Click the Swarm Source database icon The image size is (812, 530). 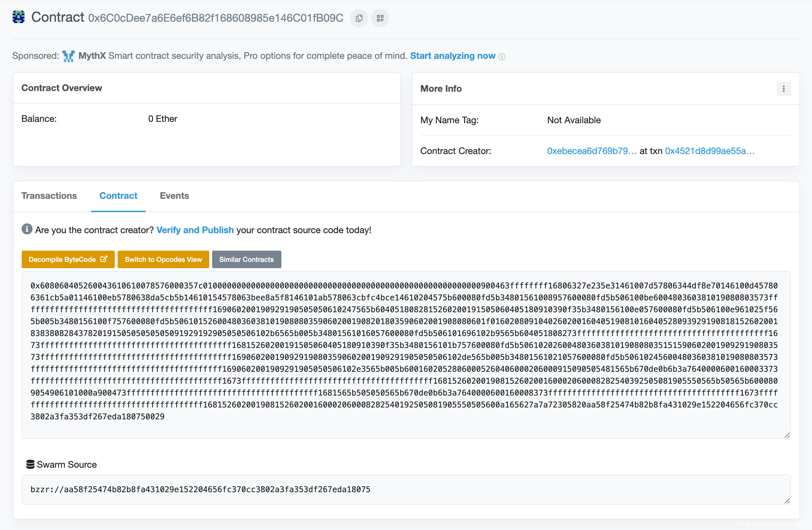point(30,465)
